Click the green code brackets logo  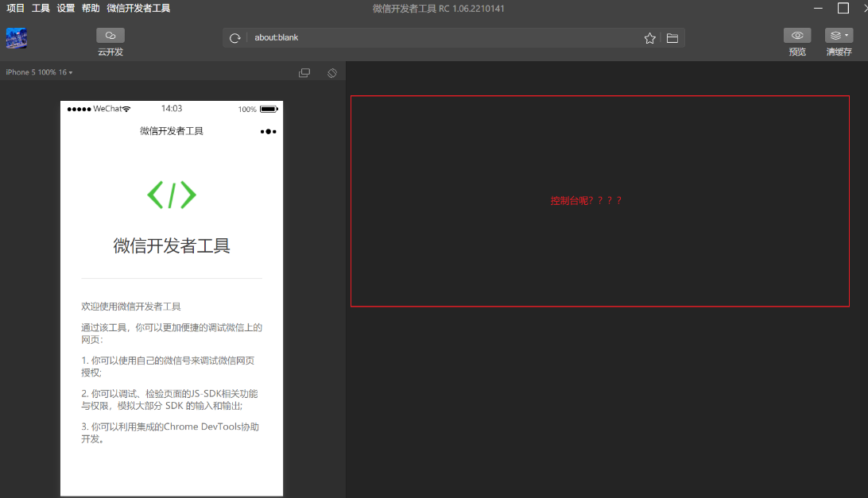click(172, 195)
